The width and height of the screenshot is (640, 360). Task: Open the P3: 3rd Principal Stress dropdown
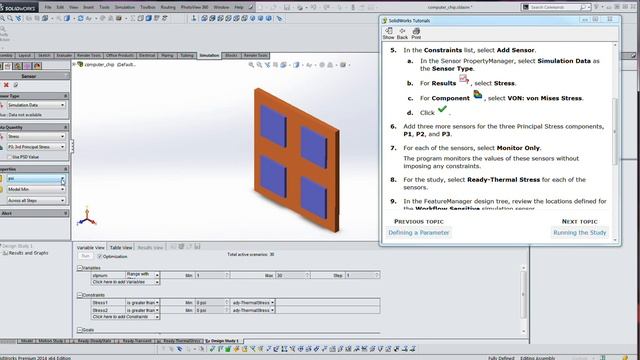36,147
